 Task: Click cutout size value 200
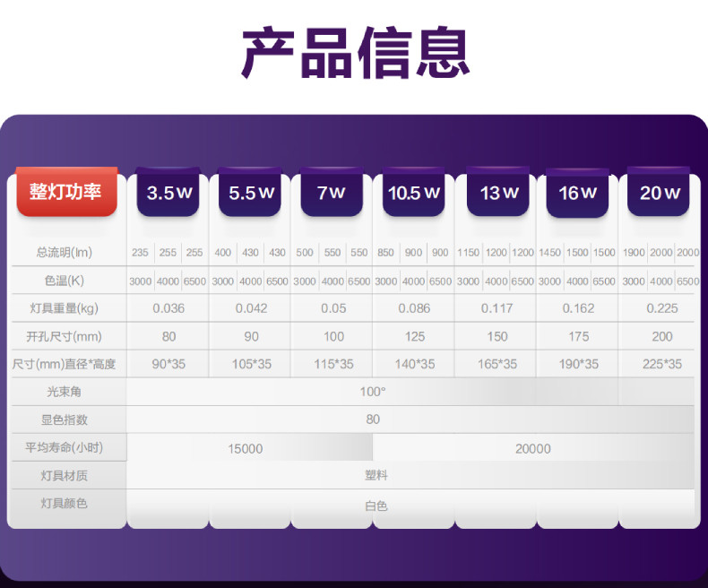662,336
